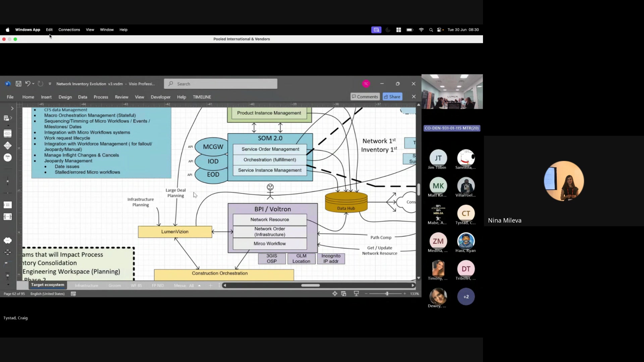
Task: Click the zoom out minus button
Action: click(x=366, y=294)
